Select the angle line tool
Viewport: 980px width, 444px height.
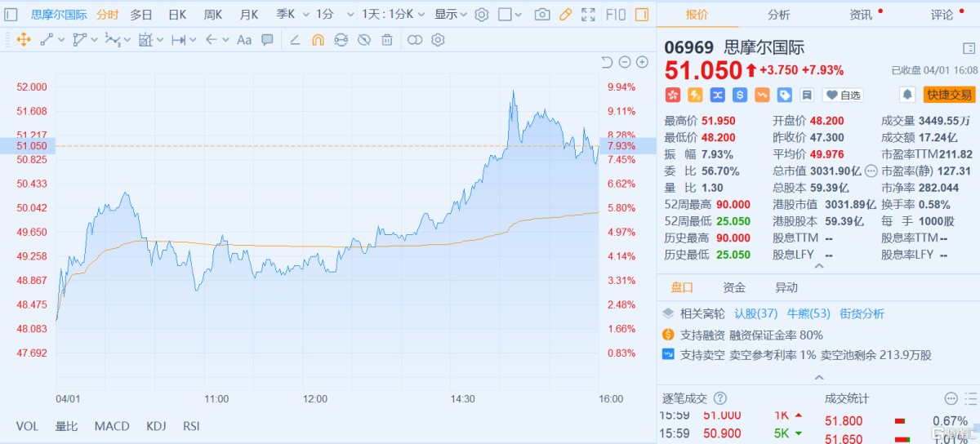295,39
